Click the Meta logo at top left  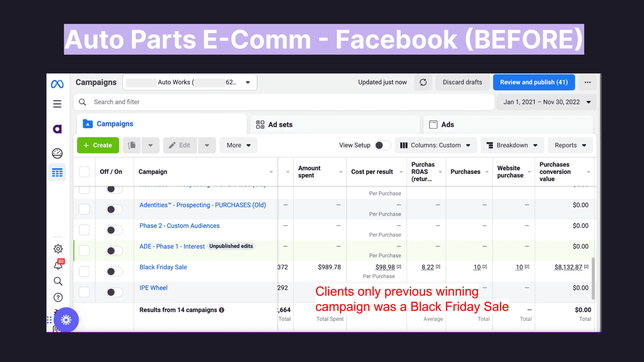(57, 84)
